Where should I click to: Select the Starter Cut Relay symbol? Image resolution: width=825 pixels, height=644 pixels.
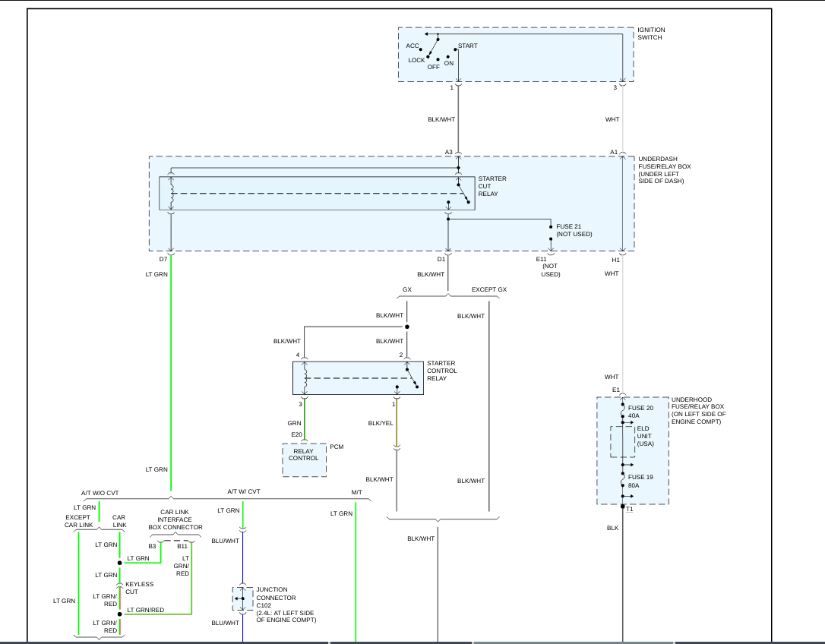[316, 193]
